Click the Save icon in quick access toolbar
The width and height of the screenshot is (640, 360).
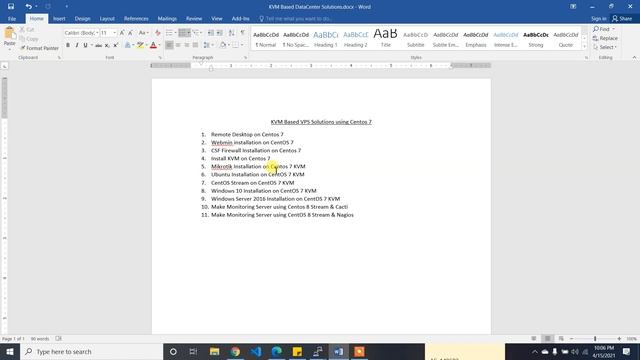[x=11, y=7]
